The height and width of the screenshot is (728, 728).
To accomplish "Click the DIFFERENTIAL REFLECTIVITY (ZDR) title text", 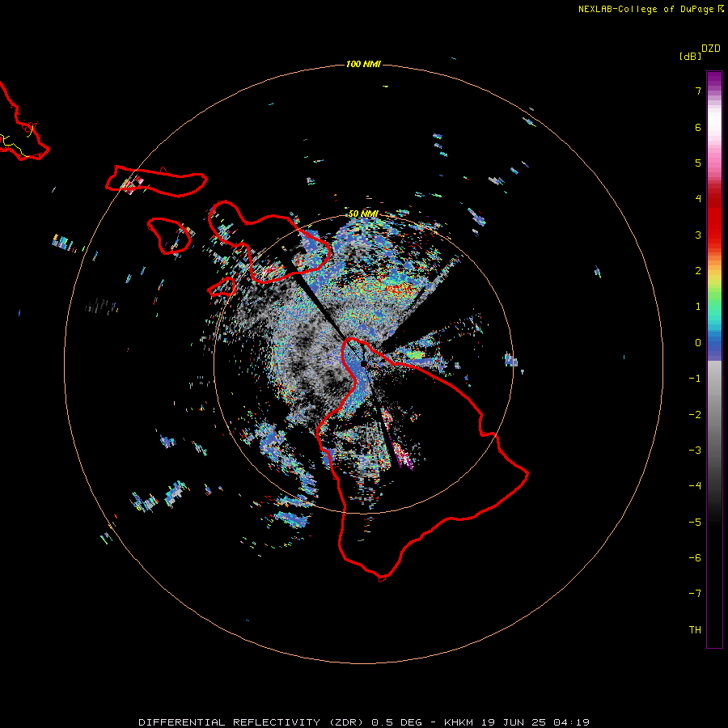I will click(x=251, y=722).
